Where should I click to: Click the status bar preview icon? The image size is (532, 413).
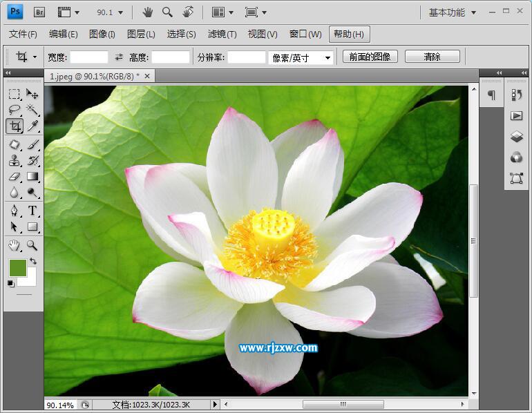click(x=85, y=405)
